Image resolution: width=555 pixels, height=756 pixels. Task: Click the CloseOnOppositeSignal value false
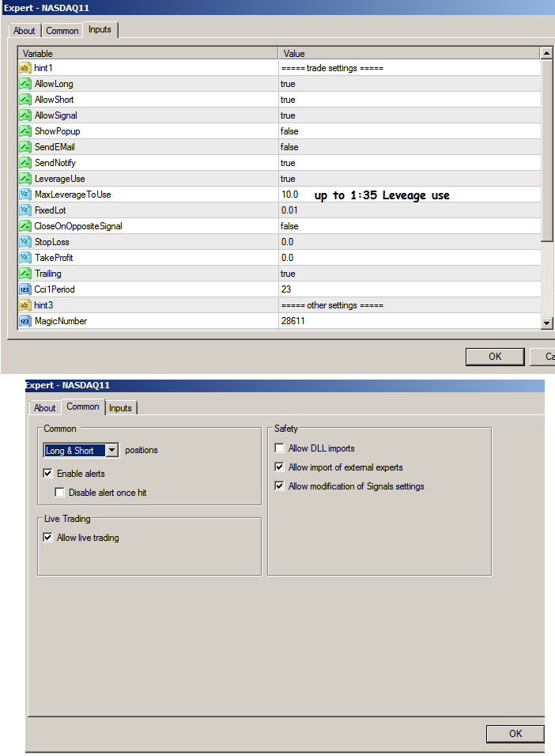[289, 226]
